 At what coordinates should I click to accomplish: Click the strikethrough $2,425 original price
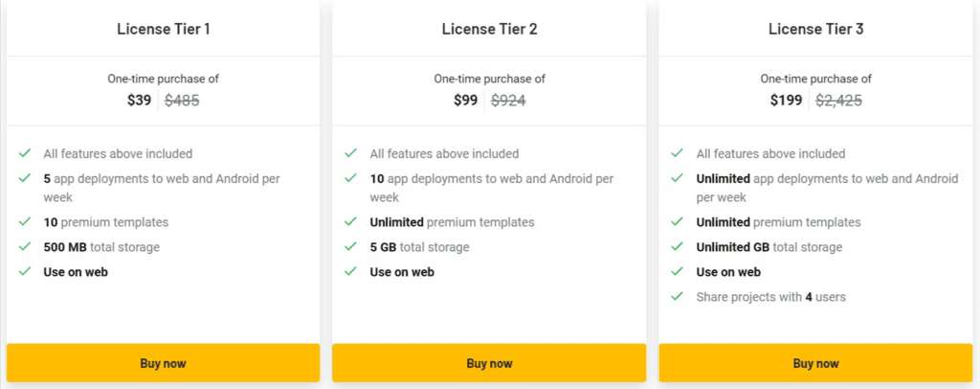pos(838,100)
